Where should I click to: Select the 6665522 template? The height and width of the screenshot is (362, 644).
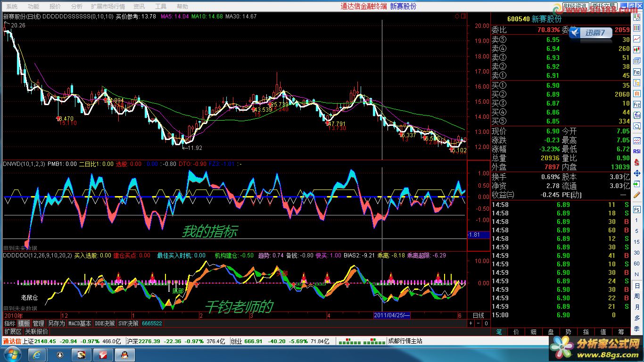(152, 323)
